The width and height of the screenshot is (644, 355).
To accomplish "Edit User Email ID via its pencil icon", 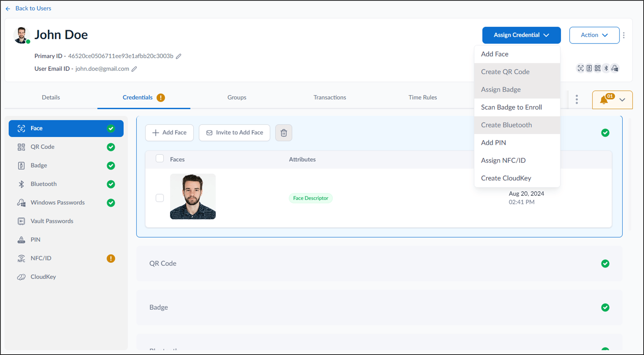I will tap(134, 69).
